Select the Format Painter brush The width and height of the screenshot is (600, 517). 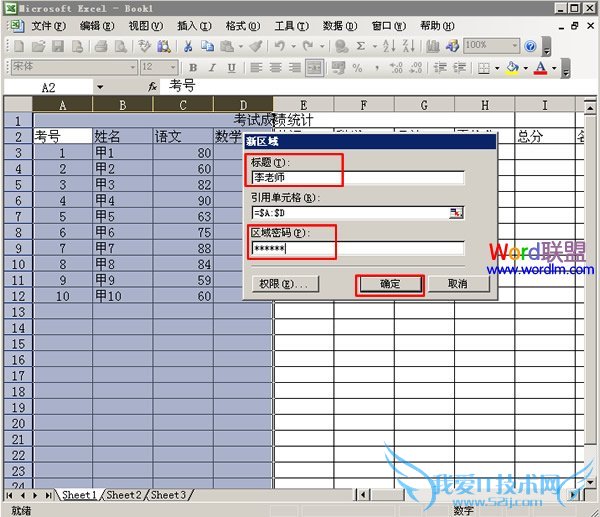[x=256, y=46]
